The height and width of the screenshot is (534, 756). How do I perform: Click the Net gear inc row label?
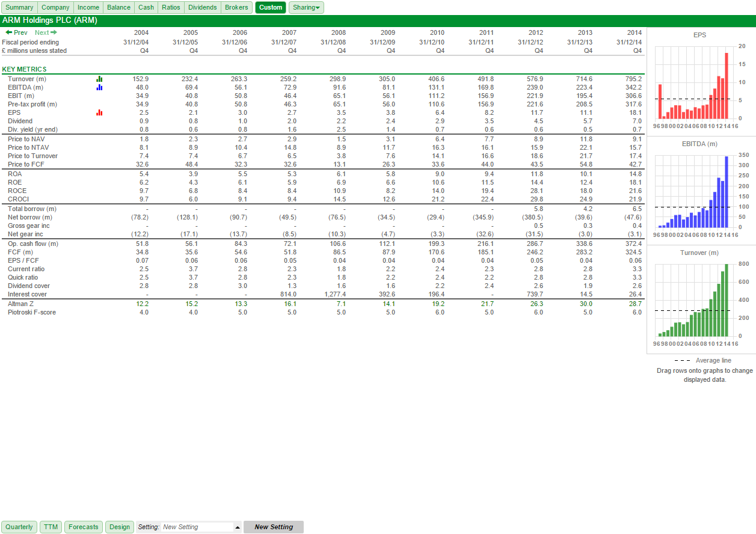(x=25, y=234)
